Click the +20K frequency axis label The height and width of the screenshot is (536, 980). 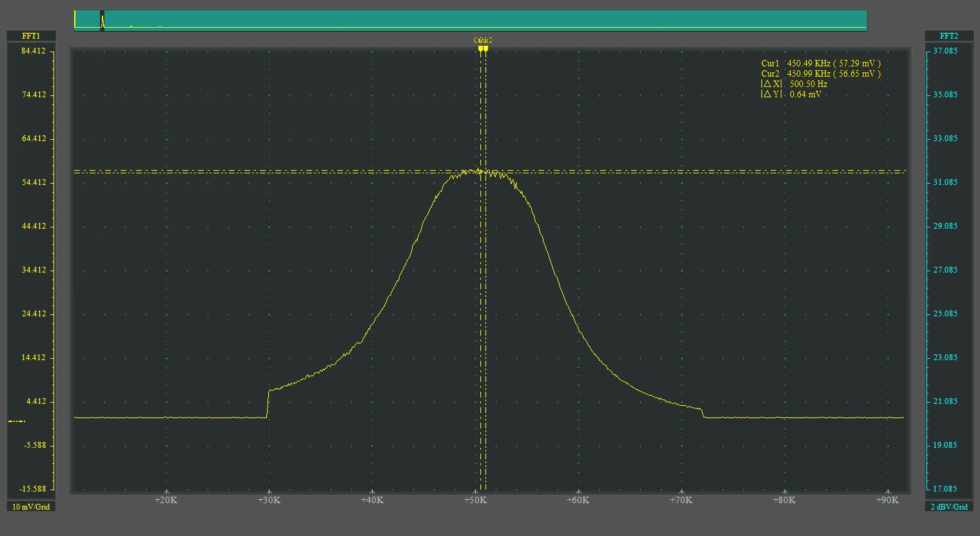click(166, 500)
